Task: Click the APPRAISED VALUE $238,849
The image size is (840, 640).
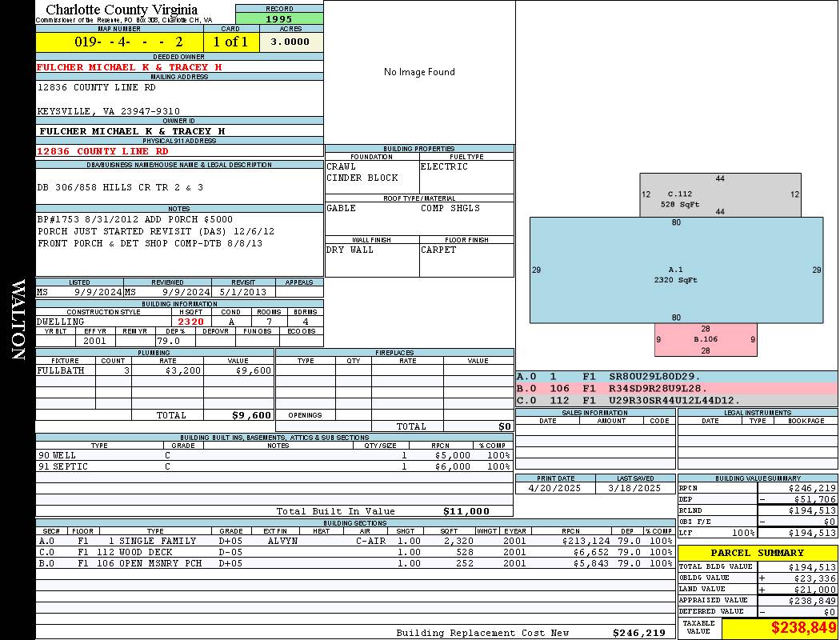Action: (812, 601)
